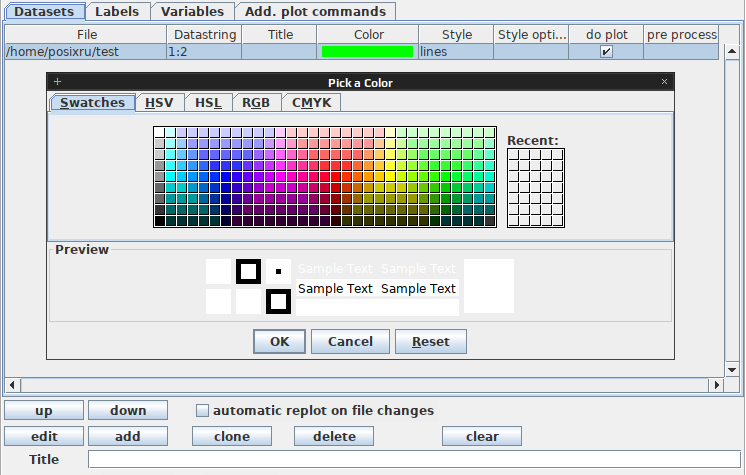Select the Datasets tab
The height and width of the screenshot is (475, 746).
tap(44, 11)
